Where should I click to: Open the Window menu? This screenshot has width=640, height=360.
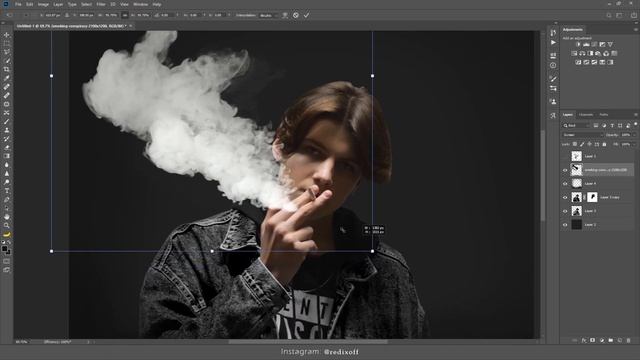141,4
